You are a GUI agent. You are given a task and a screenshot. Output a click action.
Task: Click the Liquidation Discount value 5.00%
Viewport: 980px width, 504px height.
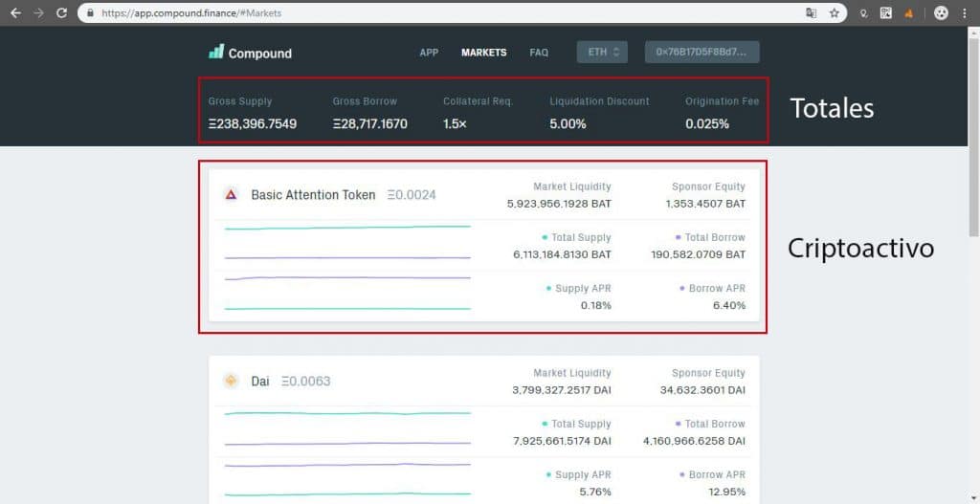(x=568, y=123)
